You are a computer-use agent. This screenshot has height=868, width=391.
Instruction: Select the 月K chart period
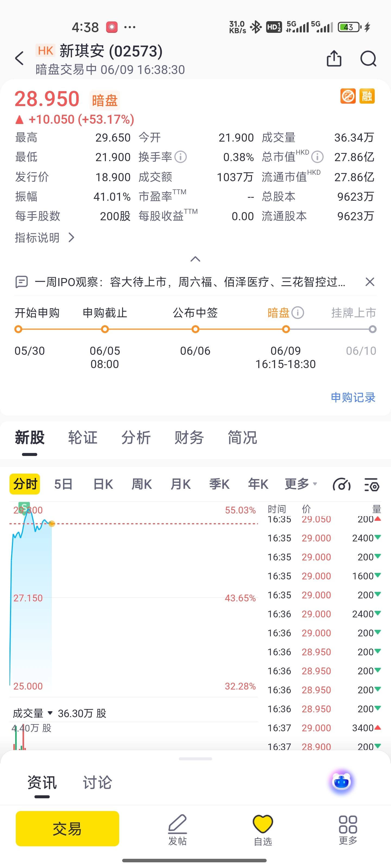click(181, 484)
